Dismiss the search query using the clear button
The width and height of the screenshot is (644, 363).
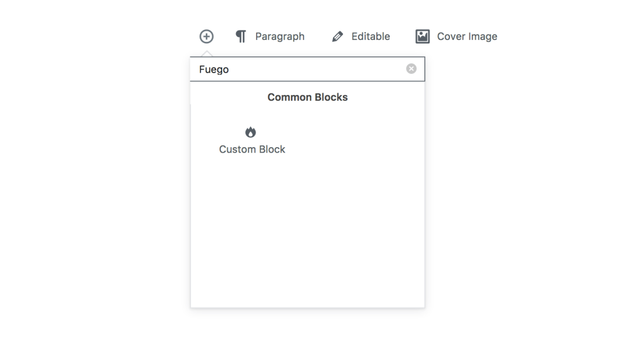pyautogui.click(x=411, y=69)
